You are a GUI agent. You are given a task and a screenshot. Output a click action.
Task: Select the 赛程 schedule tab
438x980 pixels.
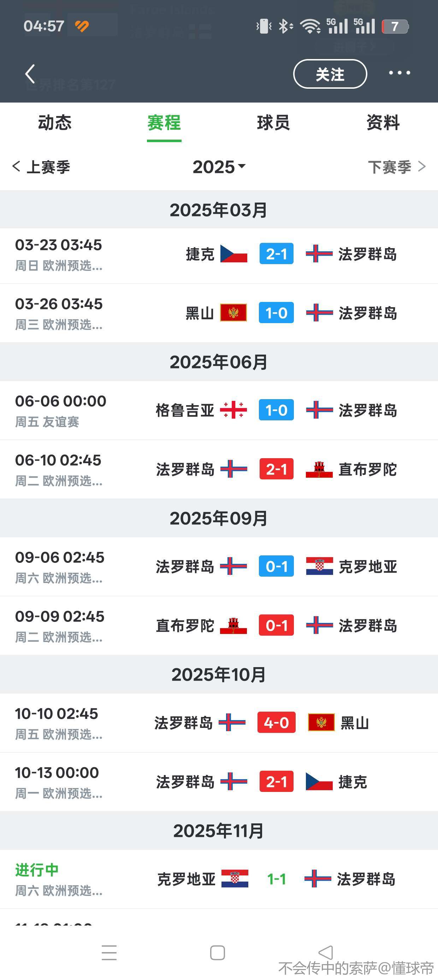(x=164, y=123)
